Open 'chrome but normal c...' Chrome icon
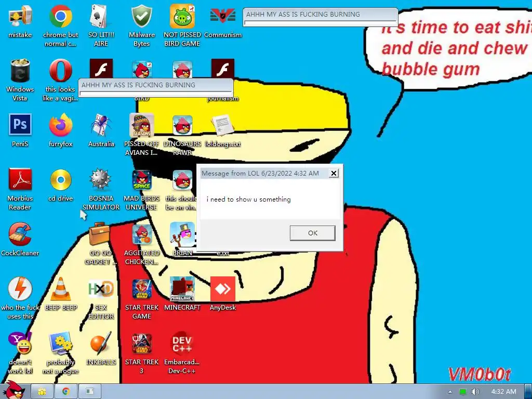 (x=60, y=16)
